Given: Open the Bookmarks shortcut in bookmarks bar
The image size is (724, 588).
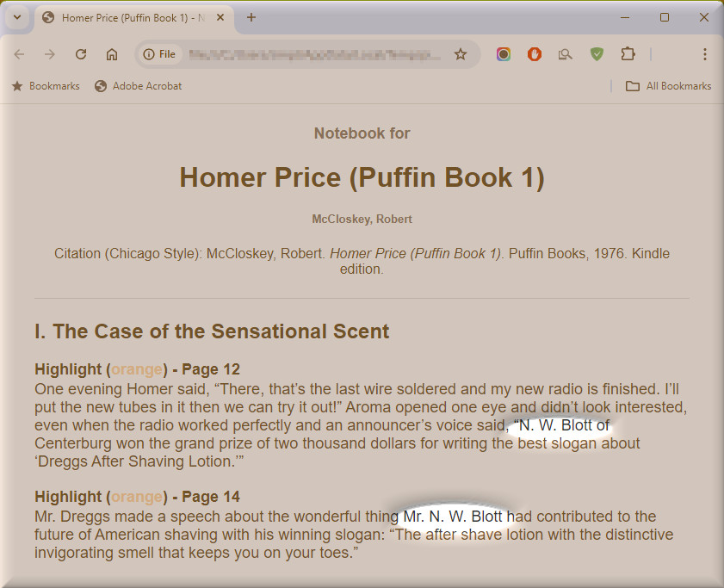Looking at the screenshot, I should [46, 86].
